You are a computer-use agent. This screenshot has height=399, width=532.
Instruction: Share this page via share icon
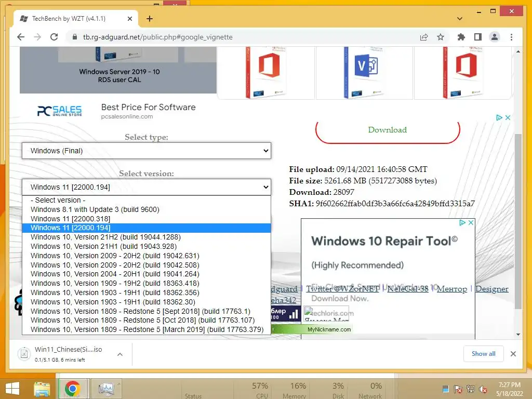pyautogui.click(x=424, y=37)
